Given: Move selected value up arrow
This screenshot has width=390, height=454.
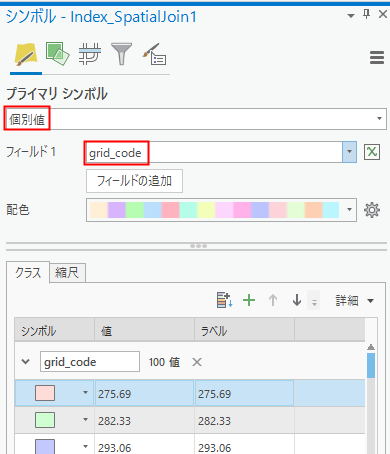Looking at the screenshot, I should [273, 300].
